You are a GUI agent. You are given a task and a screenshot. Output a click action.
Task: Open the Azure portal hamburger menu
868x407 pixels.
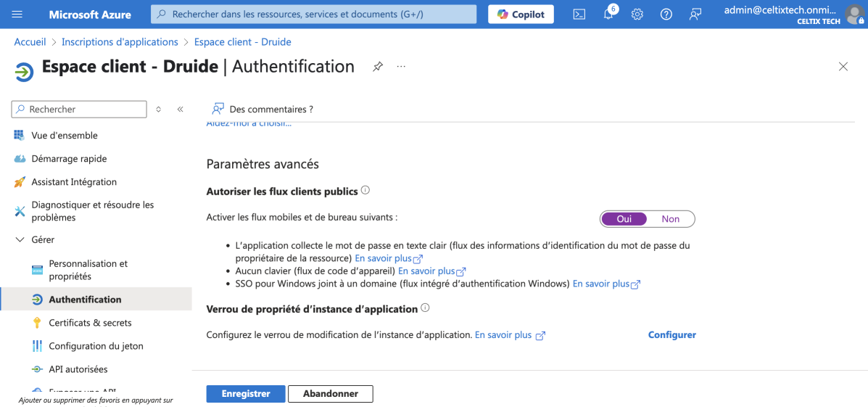click(17, 15)
